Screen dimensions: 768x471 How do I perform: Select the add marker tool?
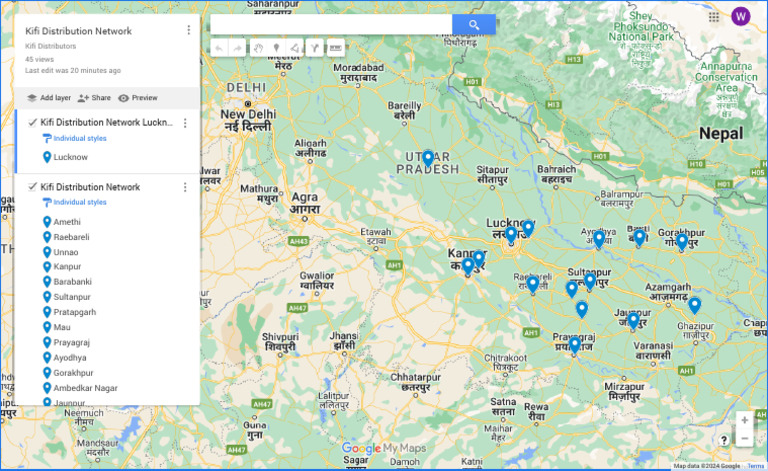click(277, 48)
